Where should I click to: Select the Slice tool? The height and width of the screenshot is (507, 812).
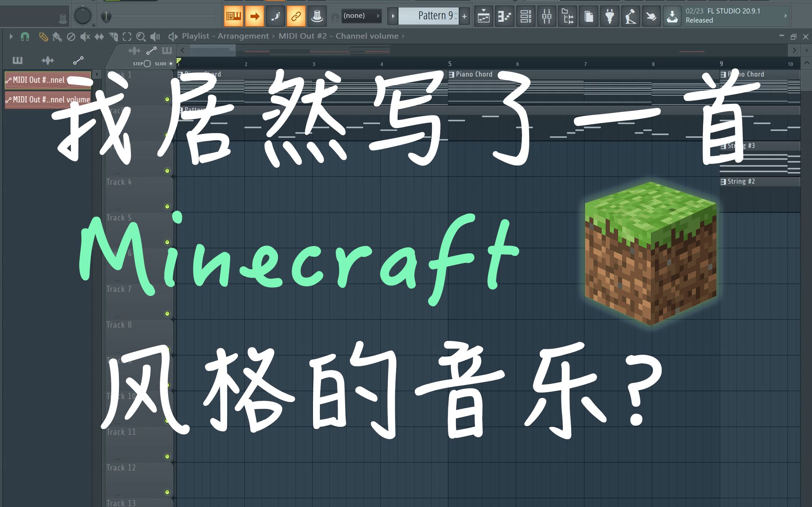(113, 36)
